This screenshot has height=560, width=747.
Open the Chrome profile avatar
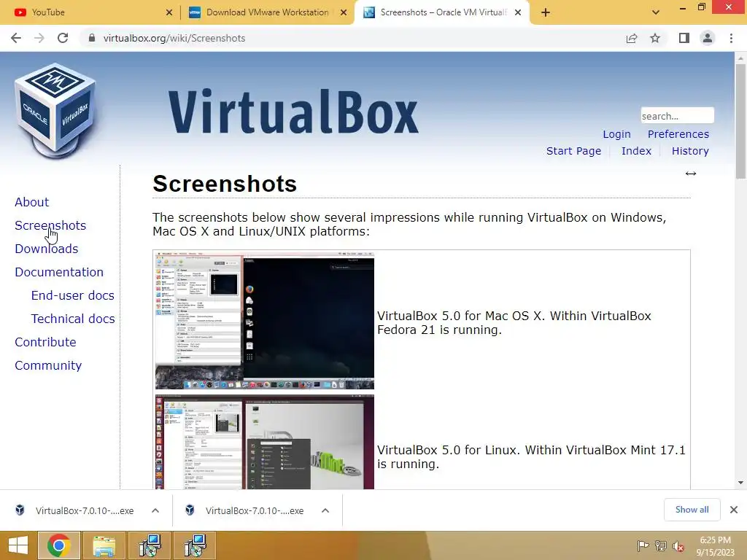(x=708, y=38)
